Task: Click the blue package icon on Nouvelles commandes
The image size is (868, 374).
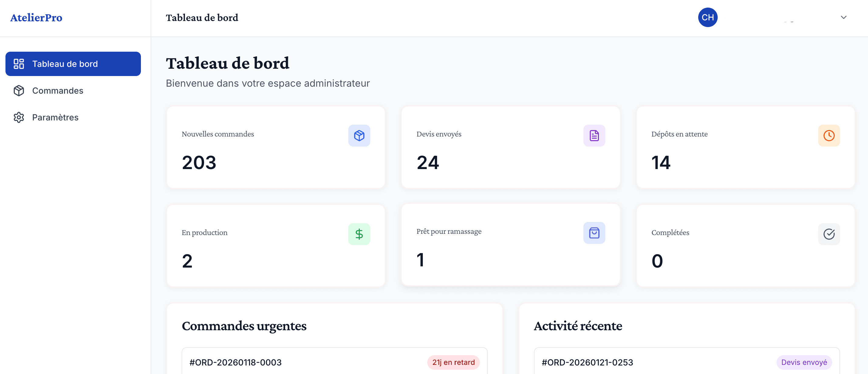Action: (x=359, y=136)
